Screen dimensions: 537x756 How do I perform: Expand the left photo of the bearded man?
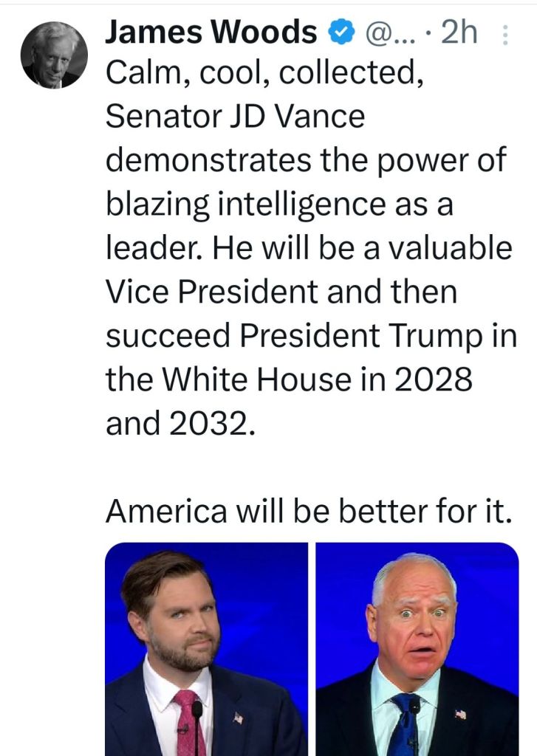pos(206,648)
